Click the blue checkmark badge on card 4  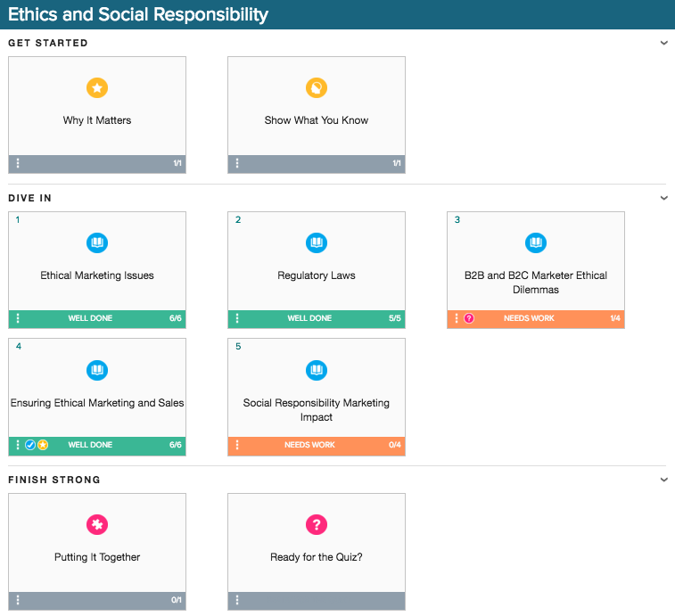(30, 445)
